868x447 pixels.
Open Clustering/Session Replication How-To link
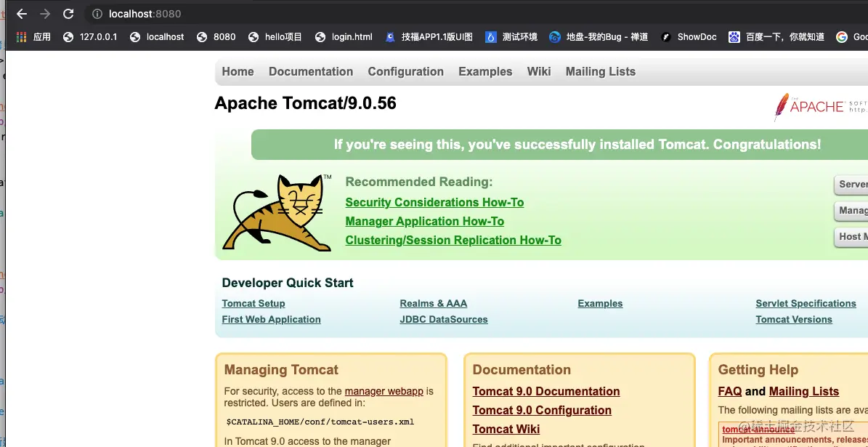coord(453,240)
